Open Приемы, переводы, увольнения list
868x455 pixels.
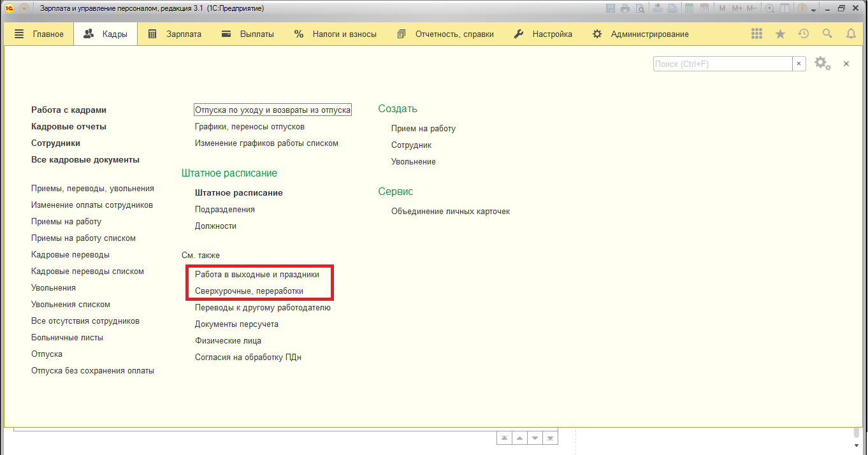pos(92,189)
